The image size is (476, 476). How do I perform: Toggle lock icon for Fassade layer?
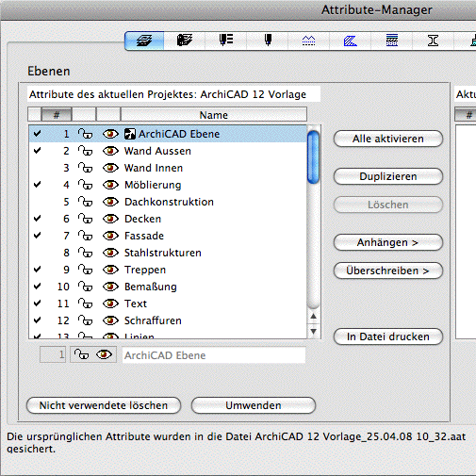pos(85,236)
